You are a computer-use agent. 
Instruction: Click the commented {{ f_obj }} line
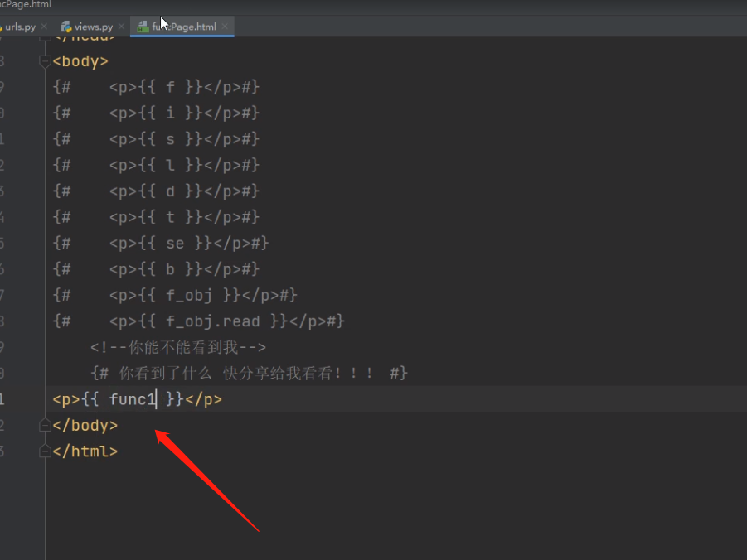tap(175, 295)
